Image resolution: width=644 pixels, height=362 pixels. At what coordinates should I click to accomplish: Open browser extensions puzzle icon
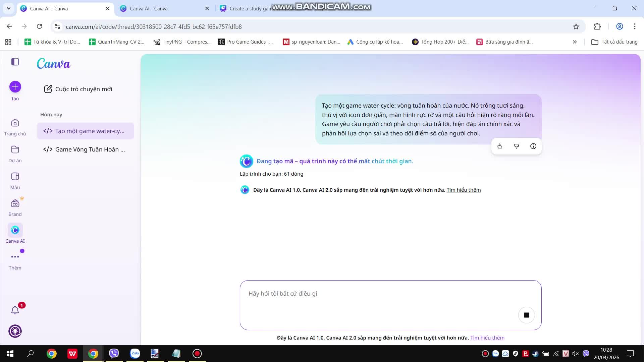pos(597,26)
